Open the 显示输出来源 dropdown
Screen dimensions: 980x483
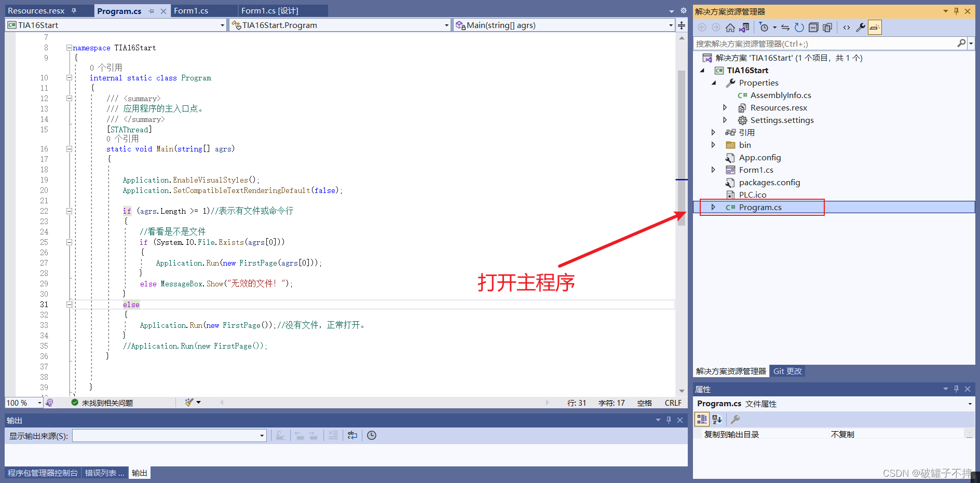pyautogui.click(x=262, y=436)
